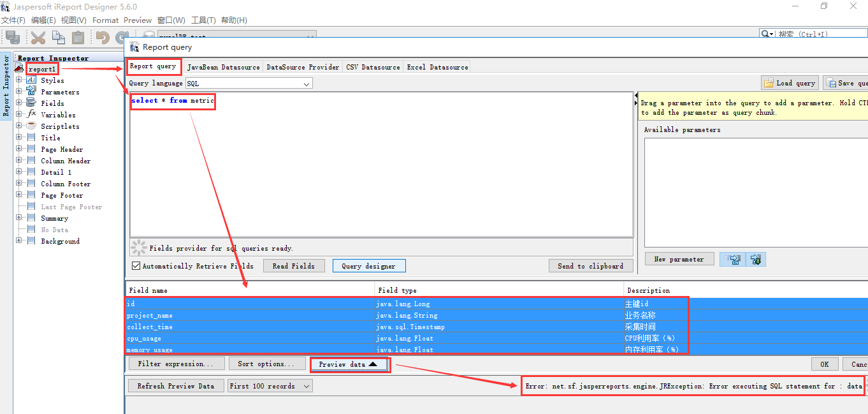Click the Cut scissors toolbar icon
This screenshot has width=868, height=414.
pyautogui.click(x=38, y=38)
